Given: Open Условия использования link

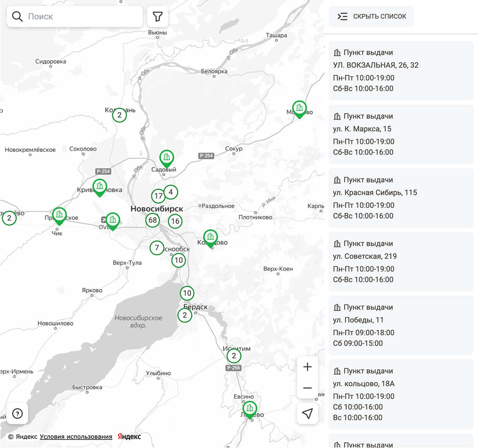Looking at the screenshot, I should click(76, 437).
